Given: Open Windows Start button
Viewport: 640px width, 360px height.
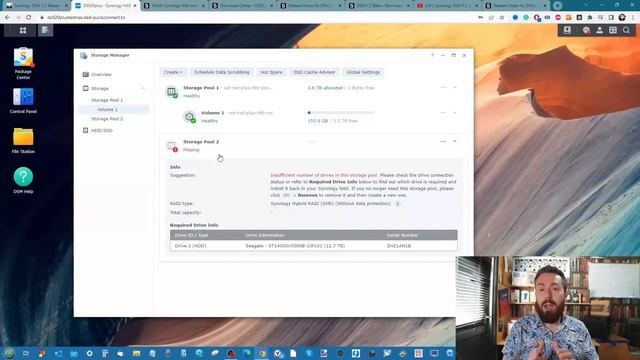Looking at the screenshot, I should tap(9, 353).
